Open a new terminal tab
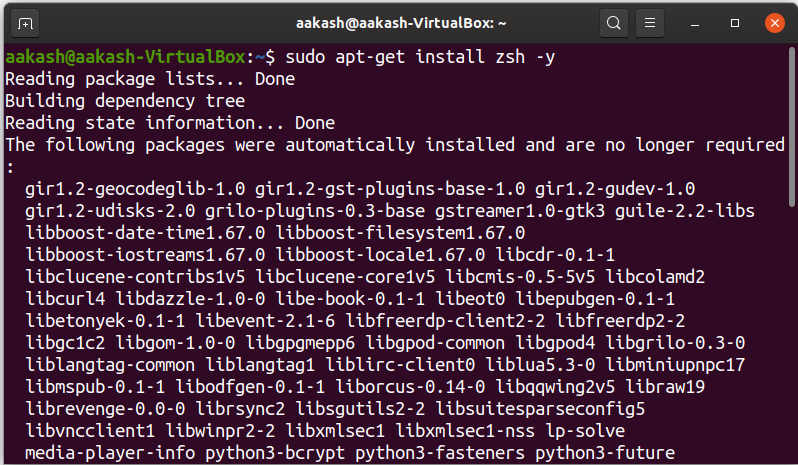The height and width of the screenshot is (465, 798). pos(25,23)
